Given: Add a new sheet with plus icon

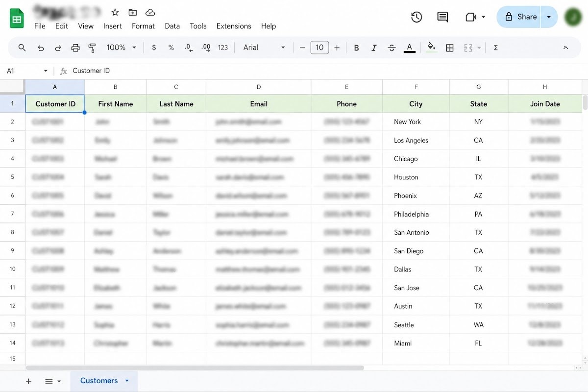Looking at the screenshot, I should [x=28, y=381].
